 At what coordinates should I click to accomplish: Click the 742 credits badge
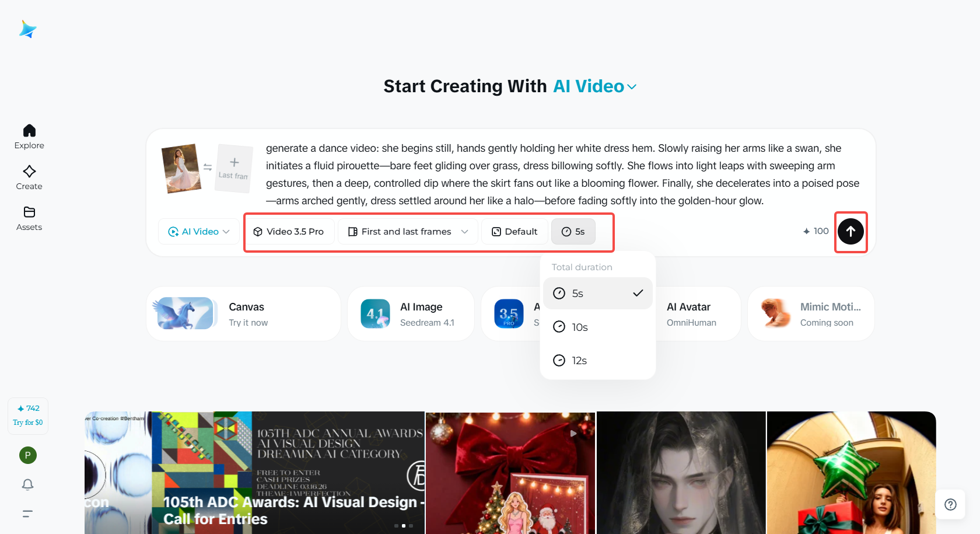[x=28, y=409]
